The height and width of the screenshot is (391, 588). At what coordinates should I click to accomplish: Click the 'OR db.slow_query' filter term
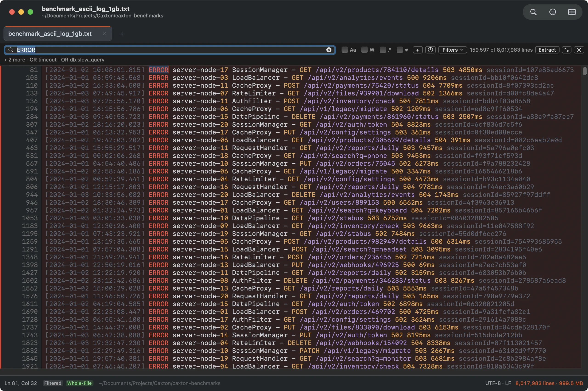pyautogui.click(x=83, y=60)
